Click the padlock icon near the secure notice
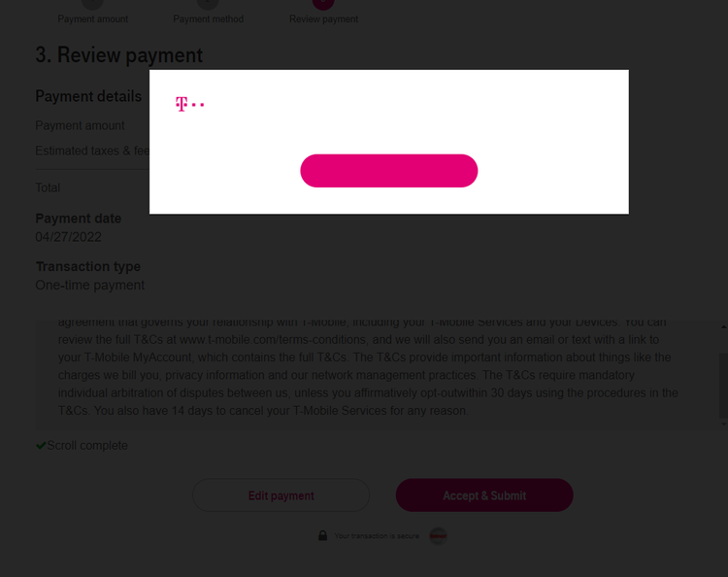 (x=322, y=535)
